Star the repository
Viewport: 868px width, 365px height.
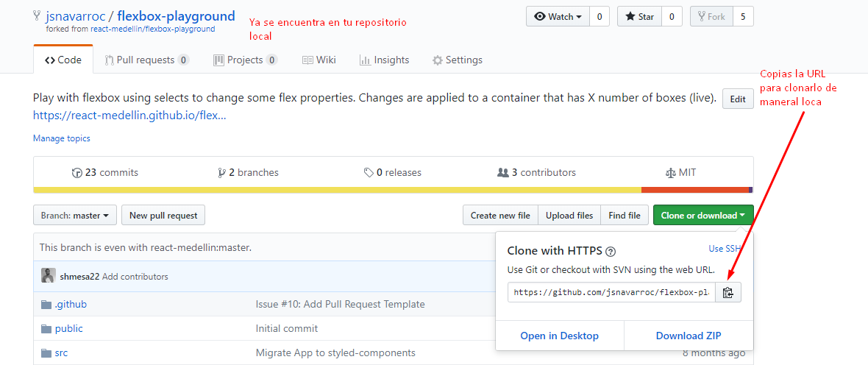click(x=639, y=17)
